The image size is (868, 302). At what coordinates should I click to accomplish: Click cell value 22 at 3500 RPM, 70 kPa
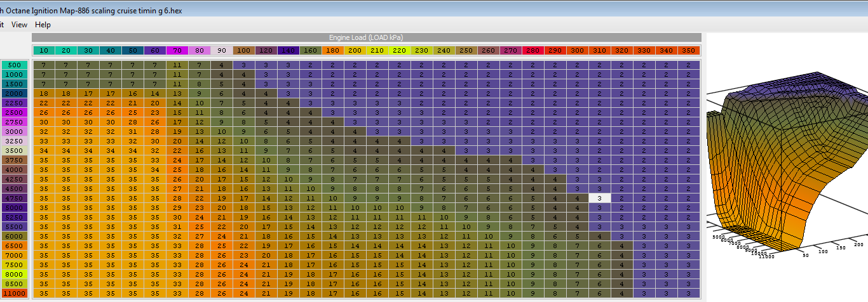point(177,150)
